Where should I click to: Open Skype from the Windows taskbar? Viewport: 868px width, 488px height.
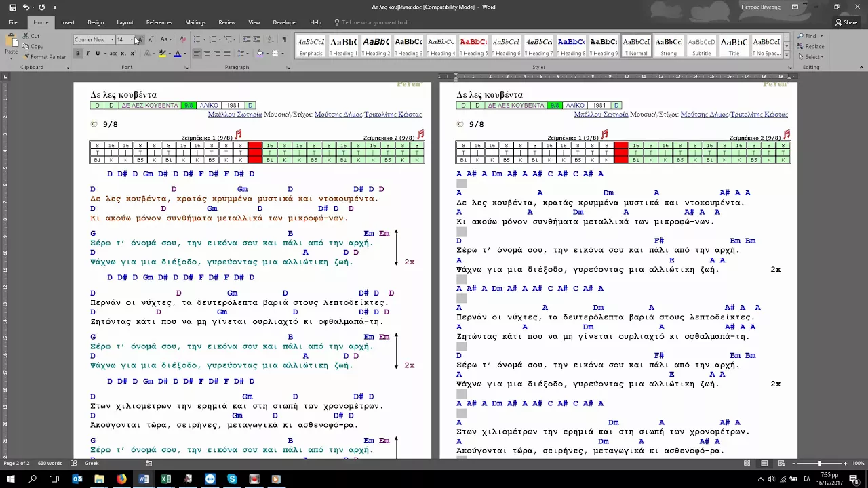pos(232,479)
